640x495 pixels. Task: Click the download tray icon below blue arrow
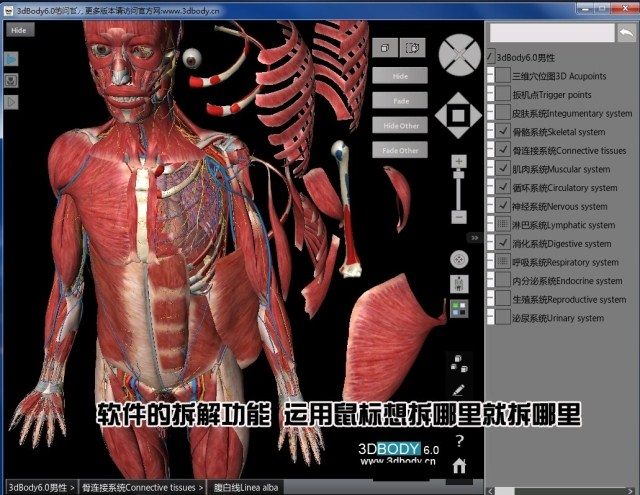pyautogui.click(x=11, y=80)
